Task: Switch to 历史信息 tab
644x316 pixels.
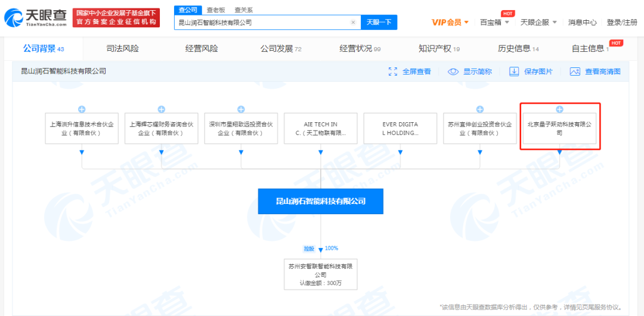Action: point(518,49)
